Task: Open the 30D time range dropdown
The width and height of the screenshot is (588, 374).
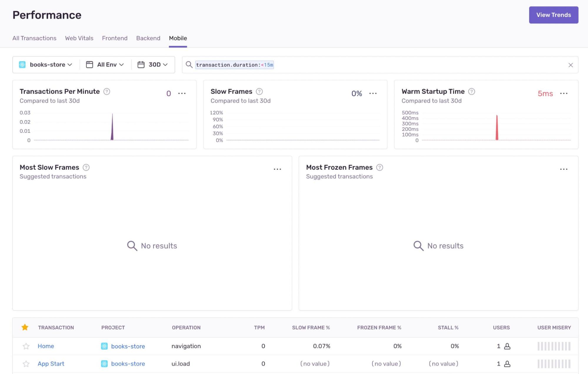Action: [x=153, y=64]
